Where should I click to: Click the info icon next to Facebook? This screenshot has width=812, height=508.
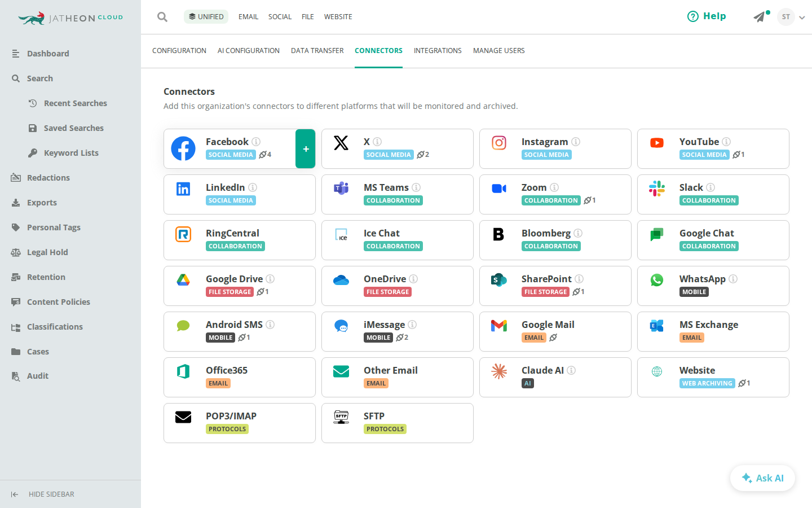(x=256, y=142)
